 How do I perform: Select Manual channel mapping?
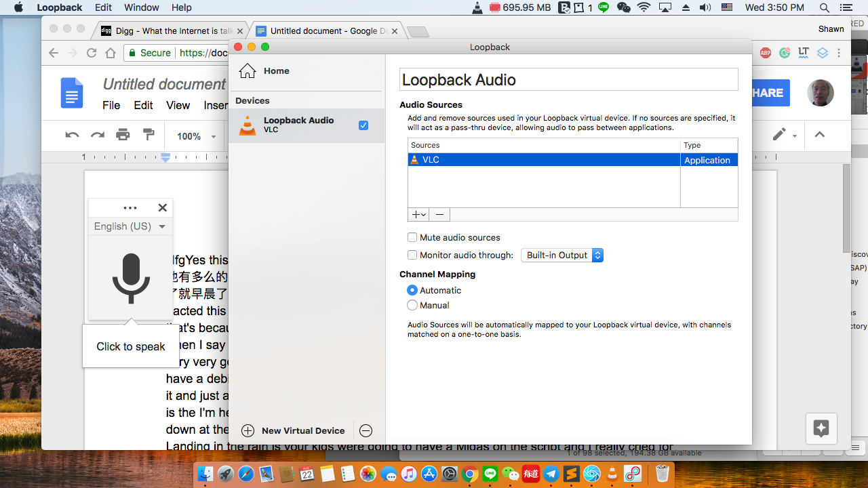tap(412, 305)
